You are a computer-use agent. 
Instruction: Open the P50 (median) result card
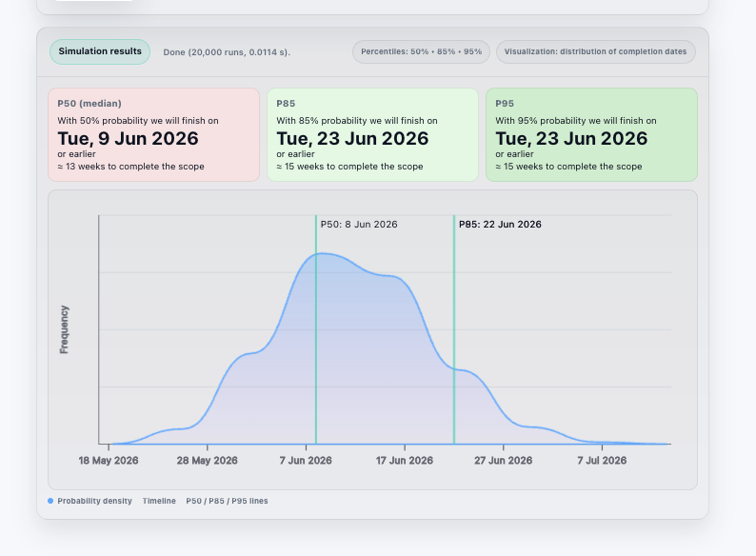(x=153, y=134)
